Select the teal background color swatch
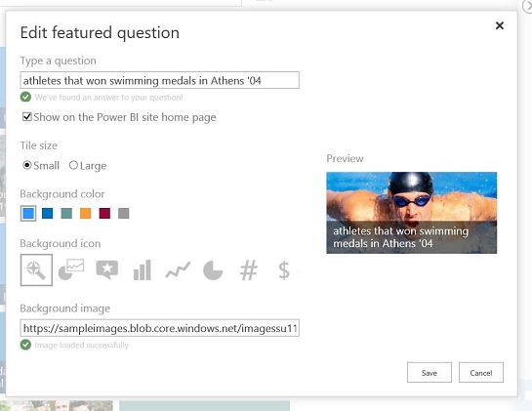 click(x=66, y=214)
